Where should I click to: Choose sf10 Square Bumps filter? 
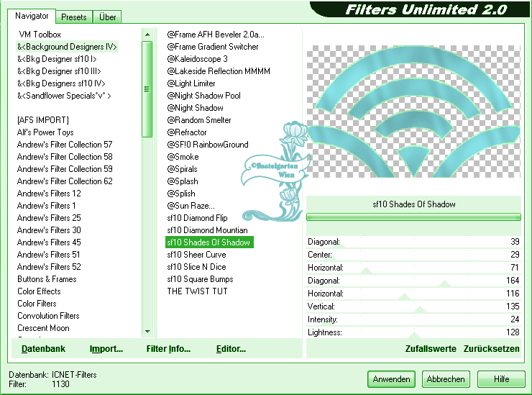point(200,279)
